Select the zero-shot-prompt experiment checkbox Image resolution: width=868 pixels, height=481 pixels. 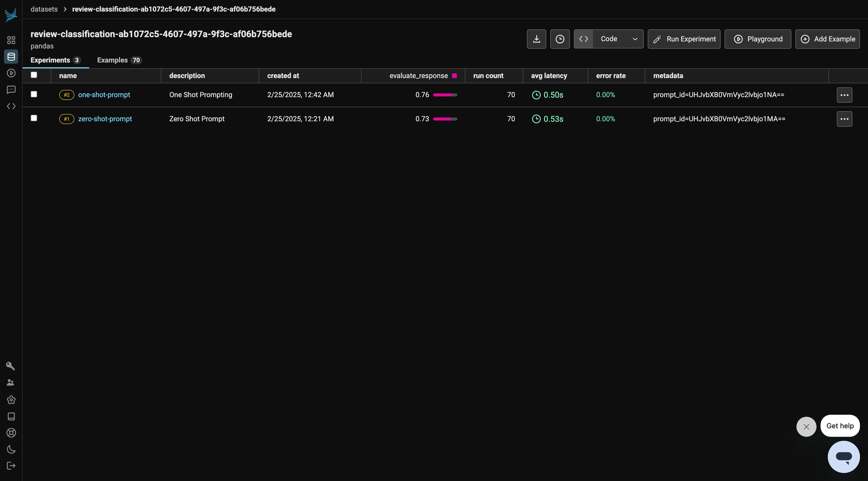coord(34,118)
